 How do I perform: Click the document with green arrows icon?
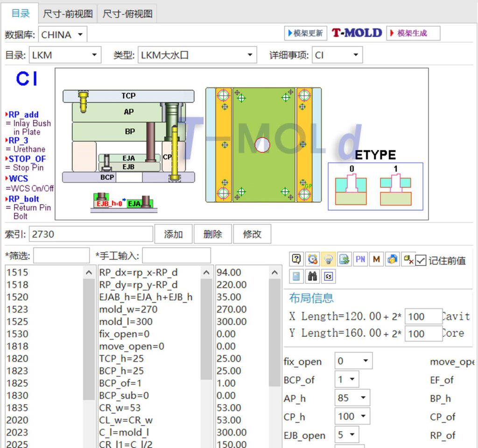click(344, 259)
